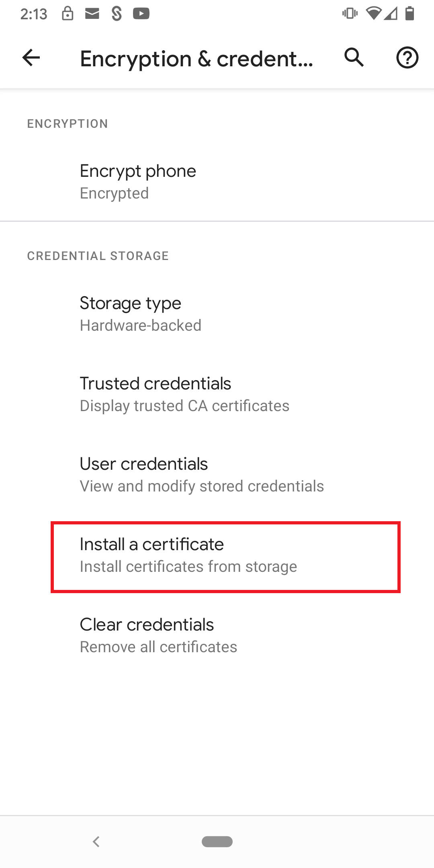Tap the Wi-Fi status icon
This screenshot has height=868, width=434.
(x=373, y=14)
